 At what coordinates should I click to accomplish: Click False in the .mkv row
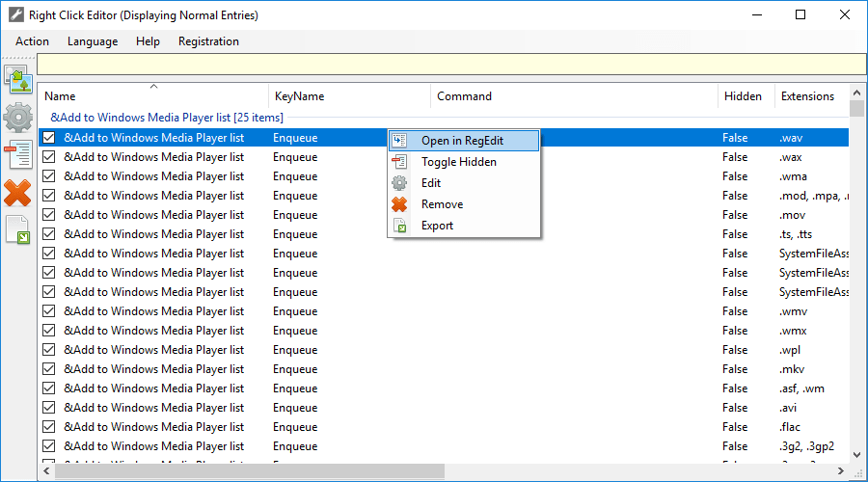pos(735,368)
